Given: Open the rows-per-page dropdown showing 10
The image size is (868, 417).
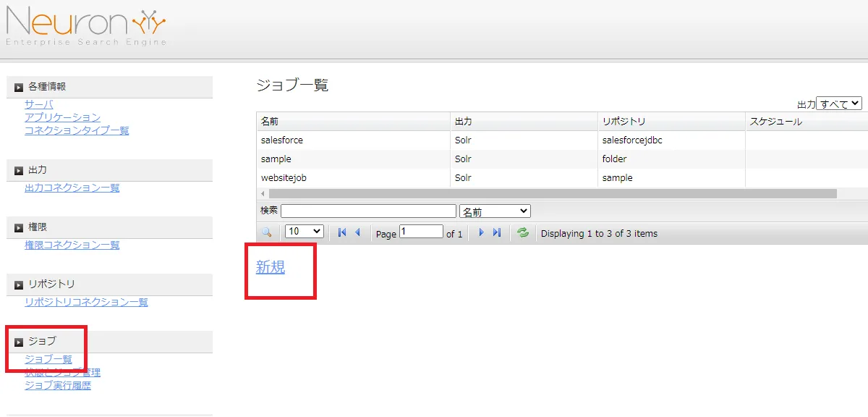Looking at the screenshot, I should pos(304,232).
